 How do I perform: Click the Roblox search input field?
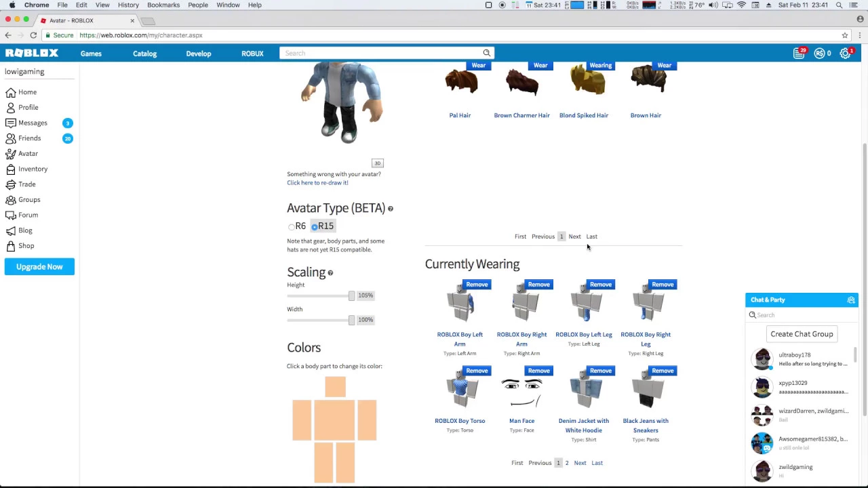[x=382, y=53]
